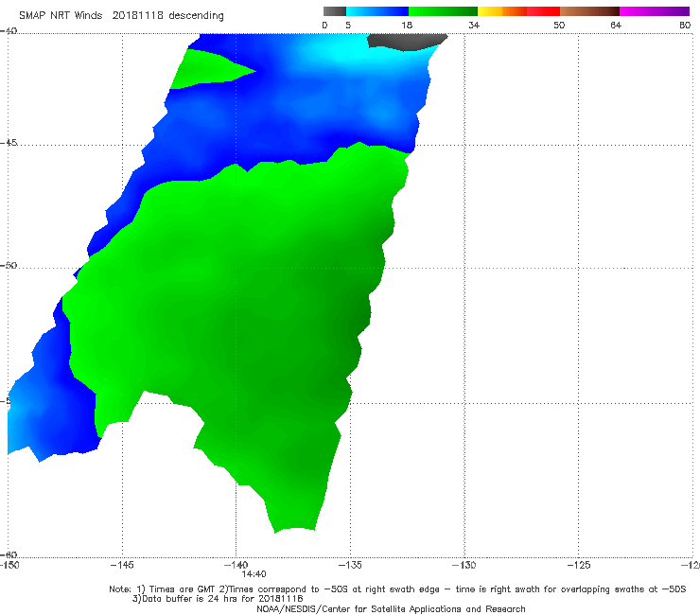
Task: Click the color bar label "34"
Action: tap(474, 26)
